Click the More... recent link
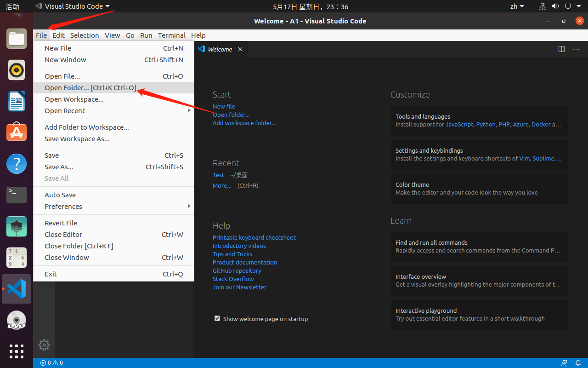Screen dimensions: 588x368 coord(222,186)
